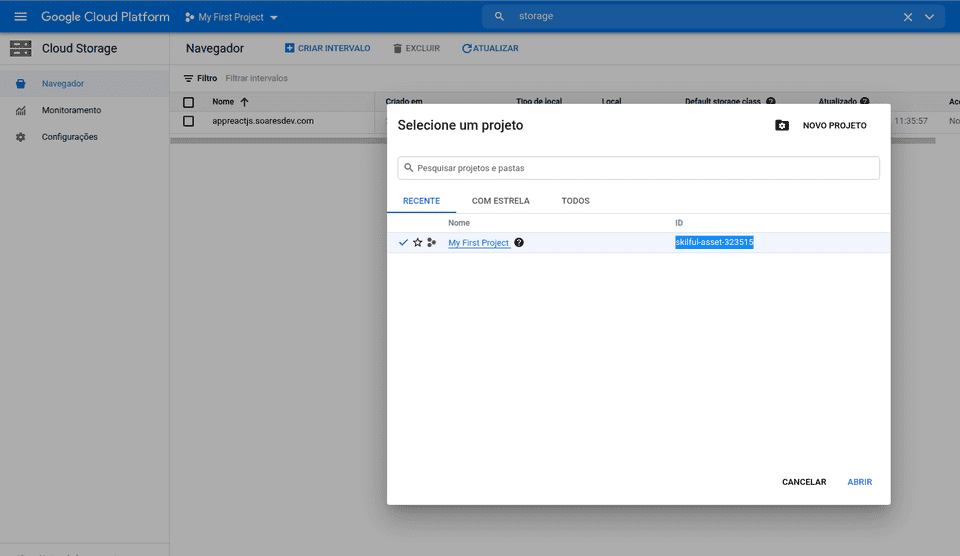
Task: Click the Monitoramento chart icon
Action: (x=20, y=110)
